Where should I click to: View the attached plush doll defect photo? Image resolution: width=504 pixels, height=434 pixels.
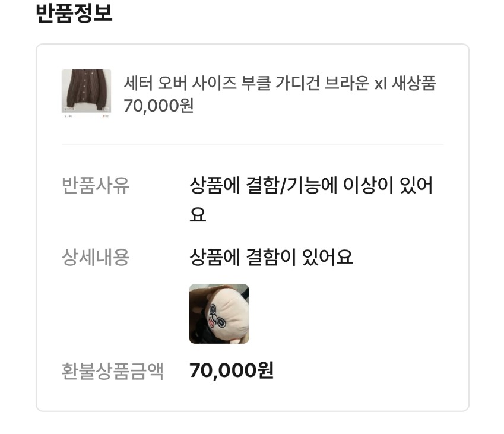[x=219, y=313]
